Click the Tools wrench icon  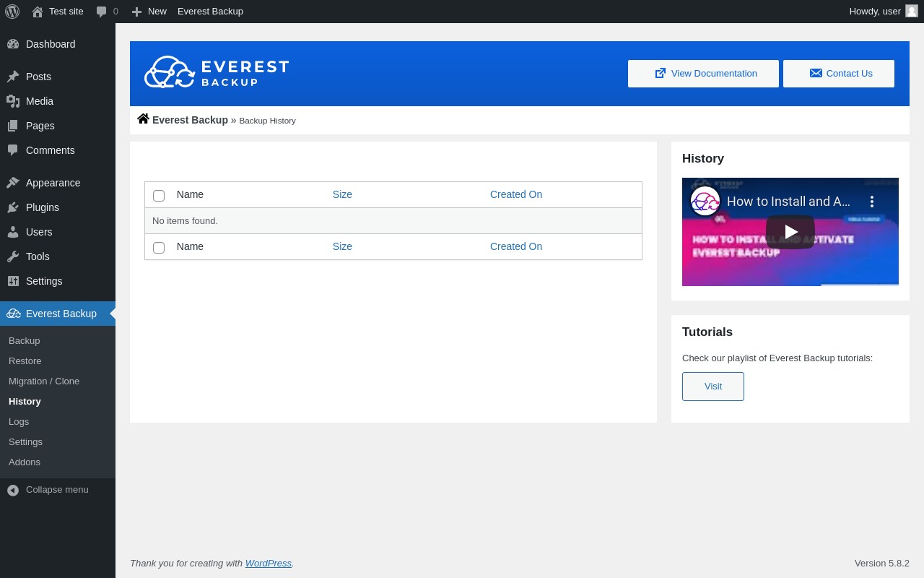pos(13,256)
